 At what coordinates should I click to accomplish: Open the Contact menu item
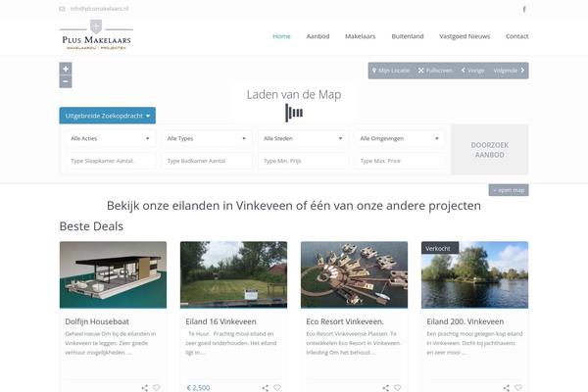(517, 36)
